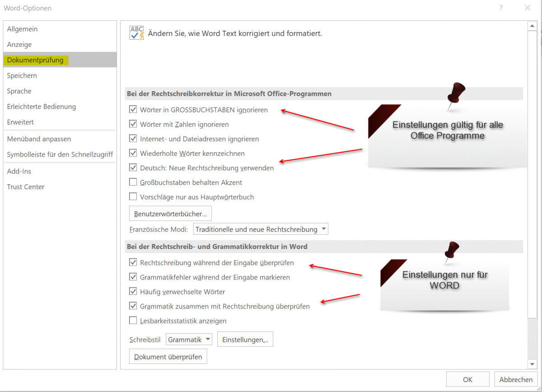Uncheck 'Wiederholte Wörter kennzeichnen'
Screen dimensions: 542x392
pyautogui.click(x=133, y=153)
